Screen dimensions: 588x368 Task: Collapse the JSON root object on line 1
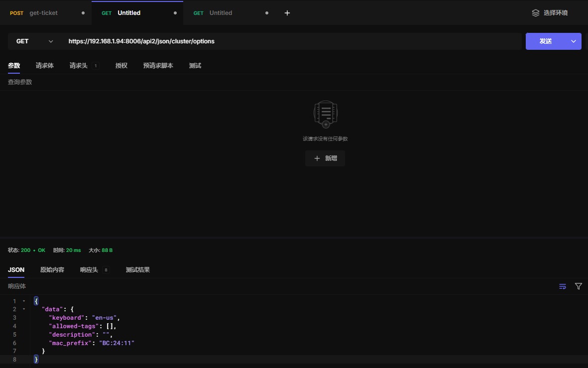click(x=24, y=301)
